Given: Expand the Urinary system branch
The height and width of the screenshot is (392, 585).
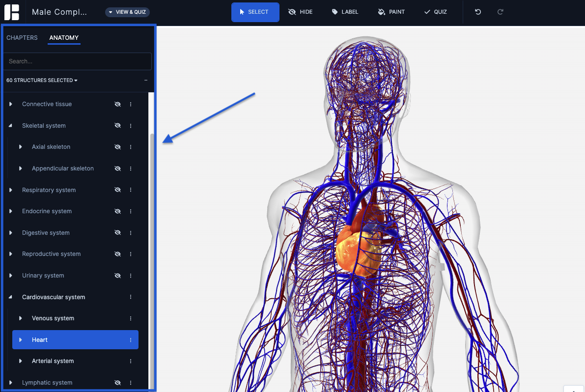Looking at the screenshot, I should (10, 276).
